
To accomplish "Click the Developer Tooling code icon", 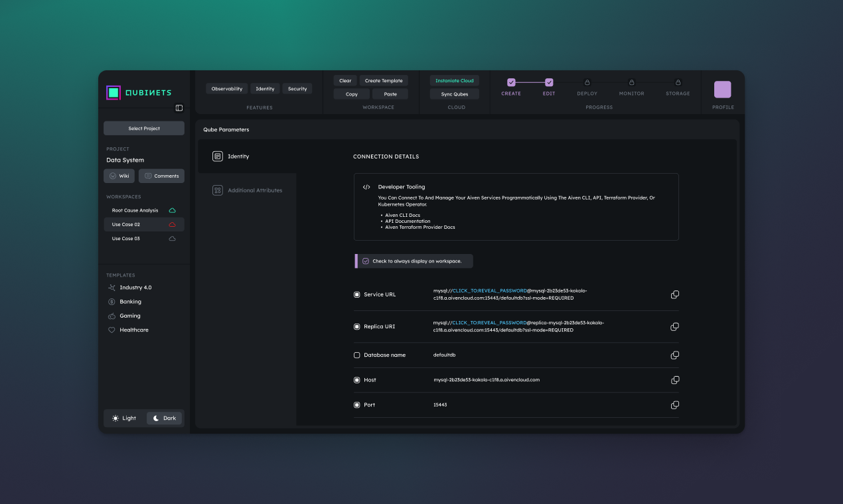I will coord(366,187).
